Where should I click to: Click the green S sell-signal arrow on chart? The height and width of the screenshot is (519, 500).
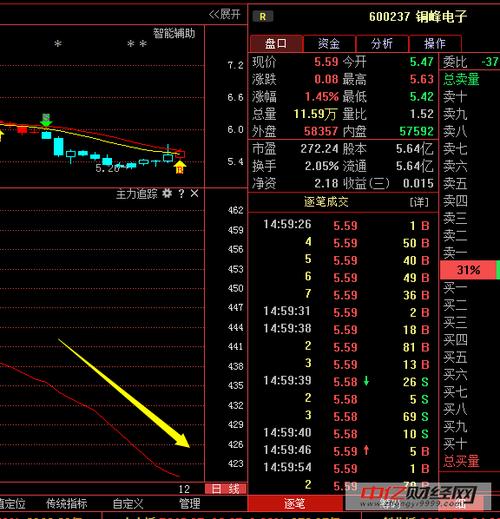46,120
